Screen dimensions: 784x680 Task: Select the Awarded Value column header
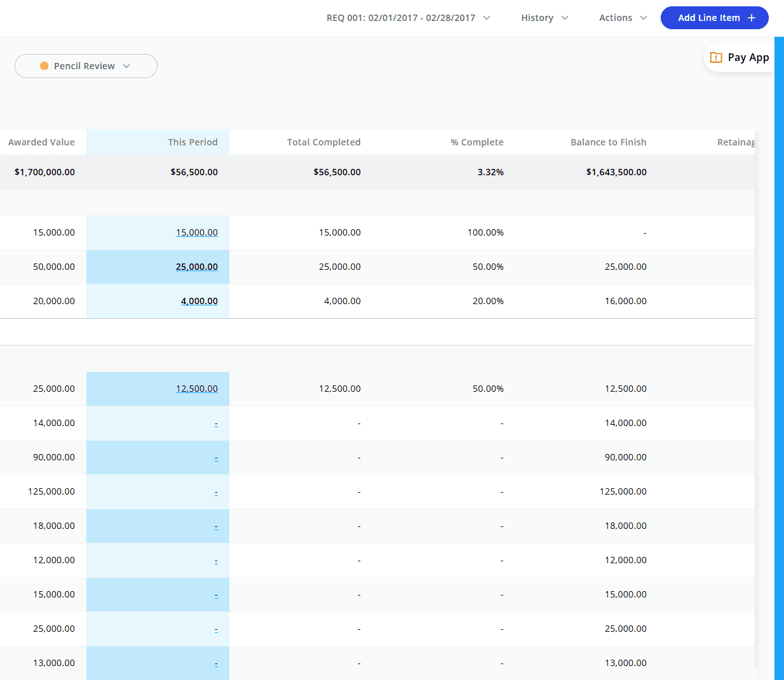(41, 142)
